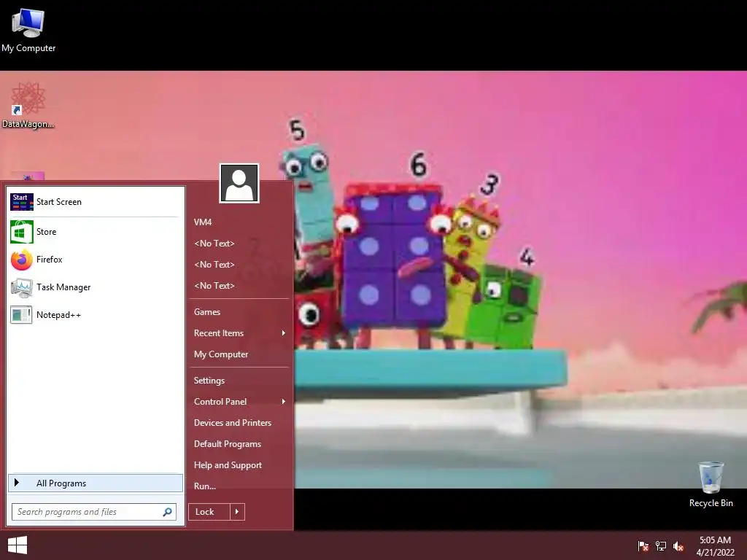Click the muted volume tray icon
This screenshot has height=560, width=747.
click(x=678, y=545)
